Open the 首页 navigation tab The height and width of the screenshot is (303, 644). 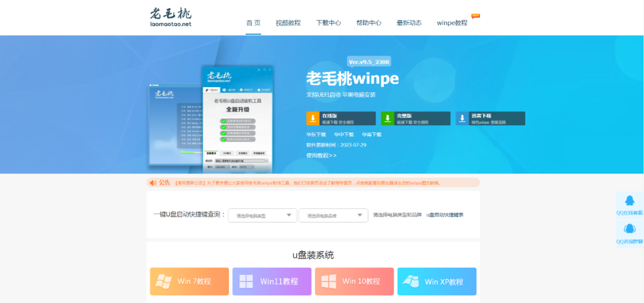(253, 23)
